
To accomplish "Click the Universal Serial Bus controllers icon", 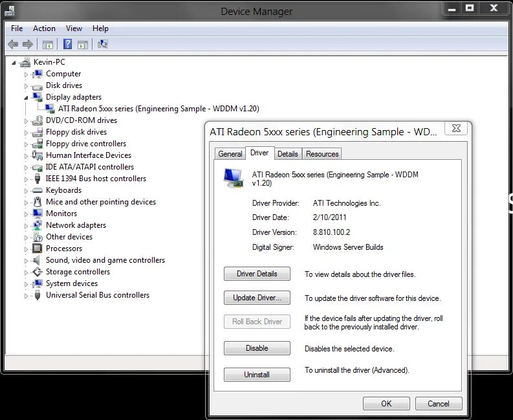I will tap(38, 295).
